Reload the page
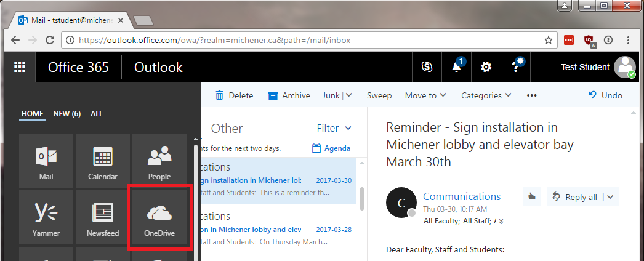Screen dimensions: 644x261 (x=50, y=40)
